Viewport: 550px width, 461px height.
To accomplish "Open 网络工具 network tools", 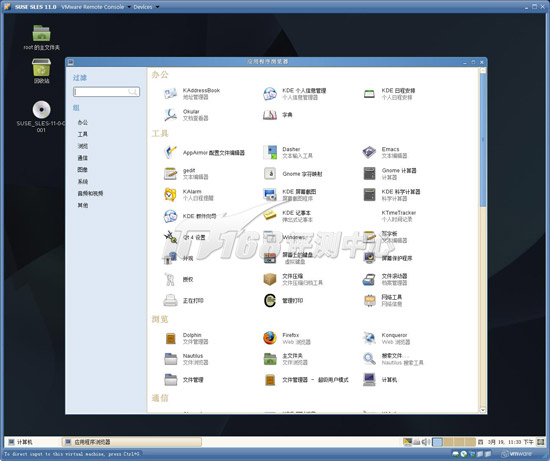I will (x=382, y=301).
